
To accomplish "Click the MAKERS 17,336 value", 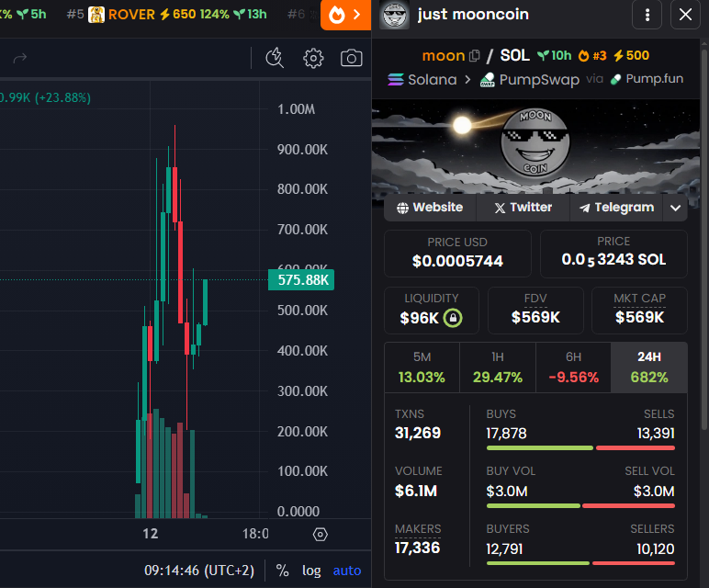I will click(417, 548).
